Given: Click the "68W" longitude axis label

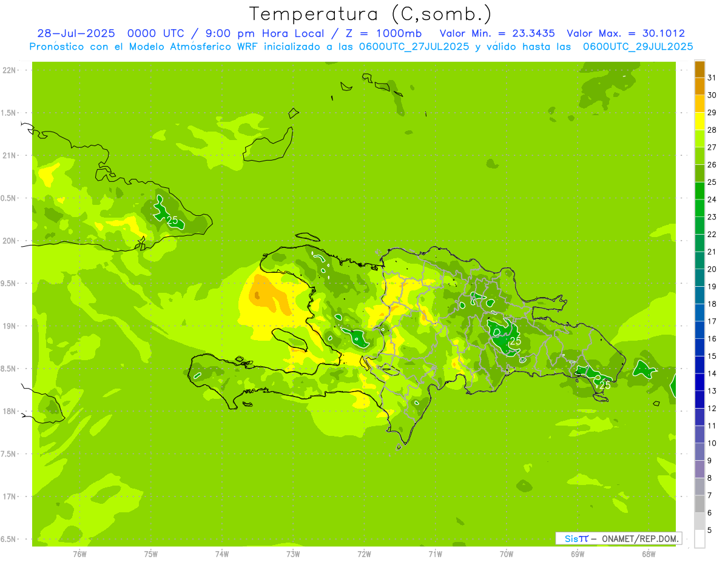Looking at the screenshot, I should (649, 554).
